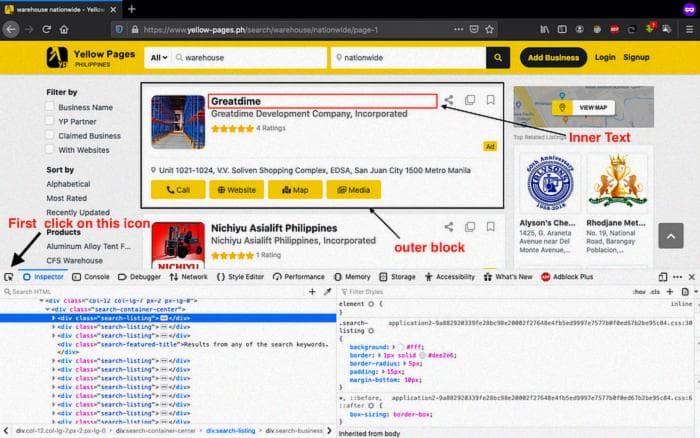Screen dimensions: 700x438
Task: Click the Media button on Greatdime
Action: pyautogui.click(x=354, y=190)
